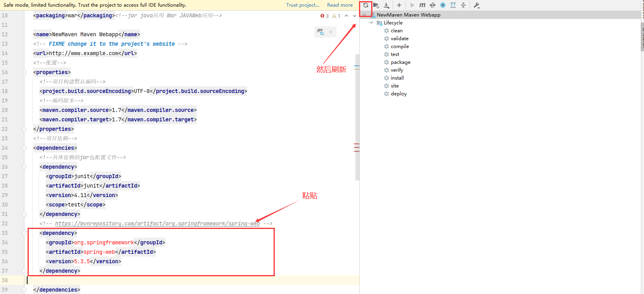Open the mvnrepository spring-web link in the comment
This screenshot has width=644, height=294.
pos(157,223)
